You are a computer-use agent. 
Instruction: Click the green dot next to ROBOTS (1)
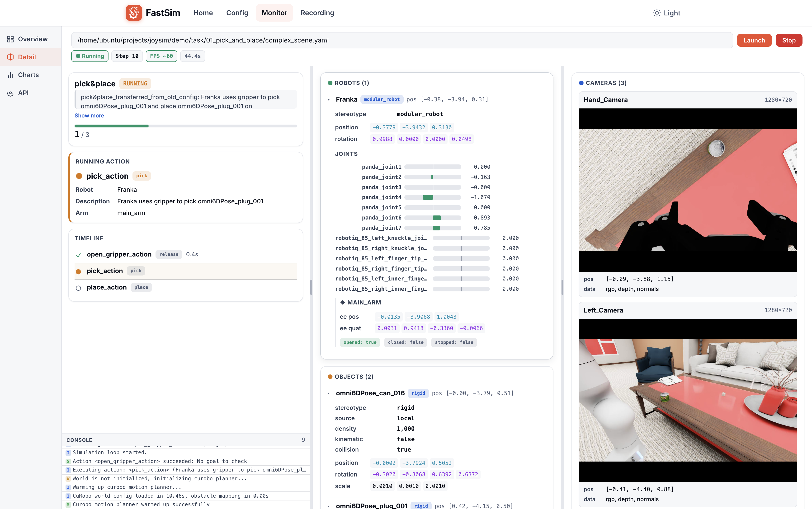tap(330, 83)
